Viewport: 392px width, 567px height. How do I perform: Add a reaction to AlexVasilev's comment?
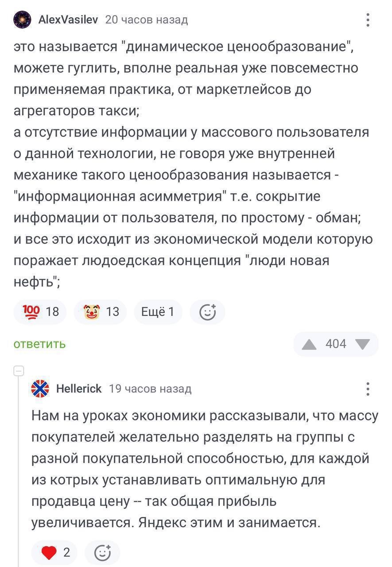coord(207,312)
